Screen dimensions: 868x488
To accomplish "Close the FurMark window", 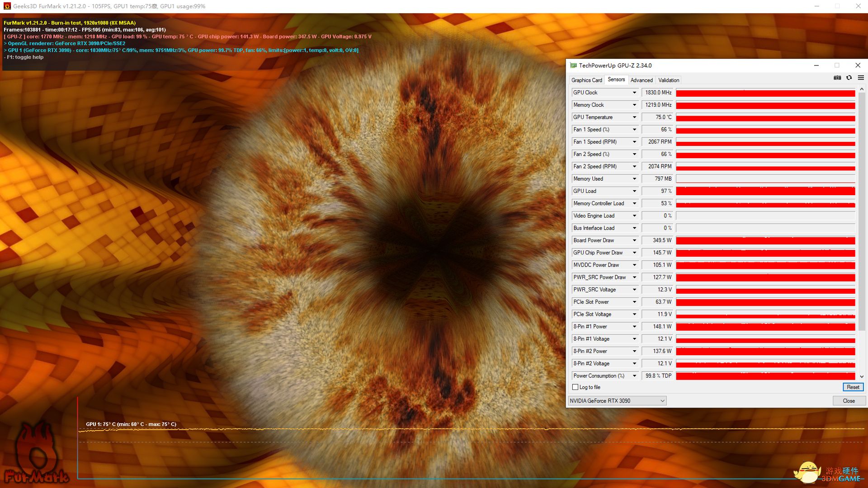I will click(x=858, y=6).
